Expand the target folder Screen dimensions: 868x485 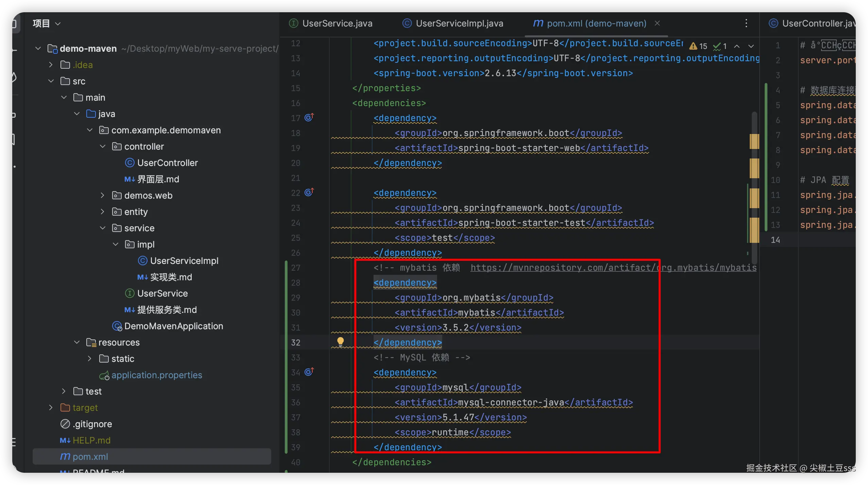click(51, 407)
